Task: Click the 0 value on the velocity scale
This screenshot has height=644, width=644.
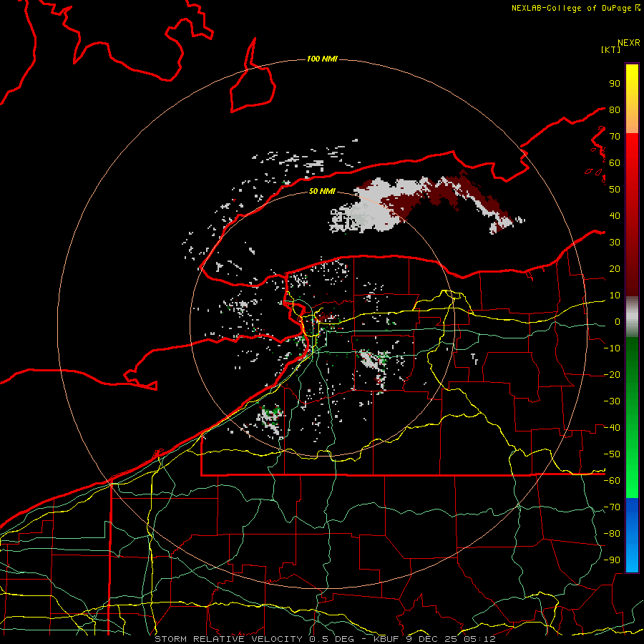Action: tap(618, 322)
